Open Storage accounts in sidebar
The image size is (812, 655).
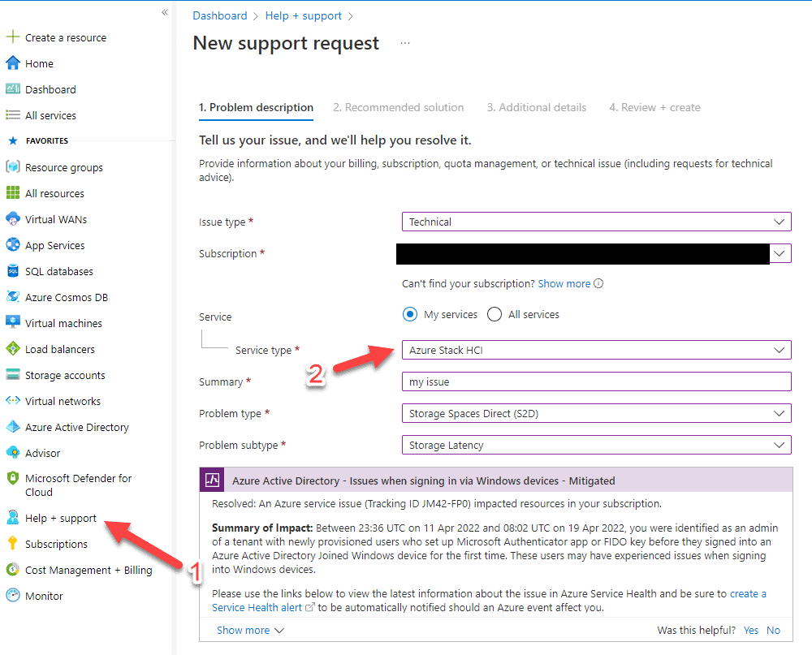point(65,375)
